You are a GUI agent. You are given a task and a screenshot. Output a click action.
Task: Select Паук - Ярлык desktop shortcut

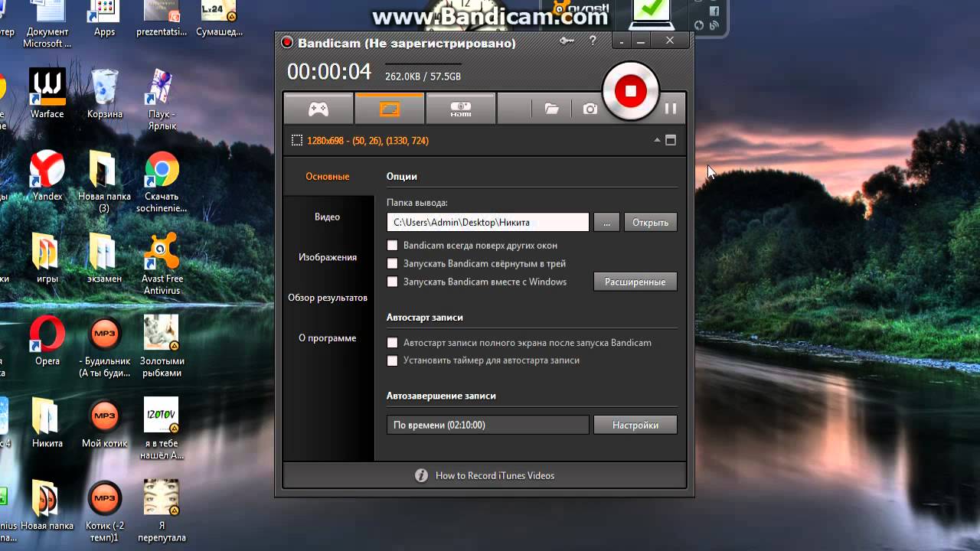tap(162, 99)
